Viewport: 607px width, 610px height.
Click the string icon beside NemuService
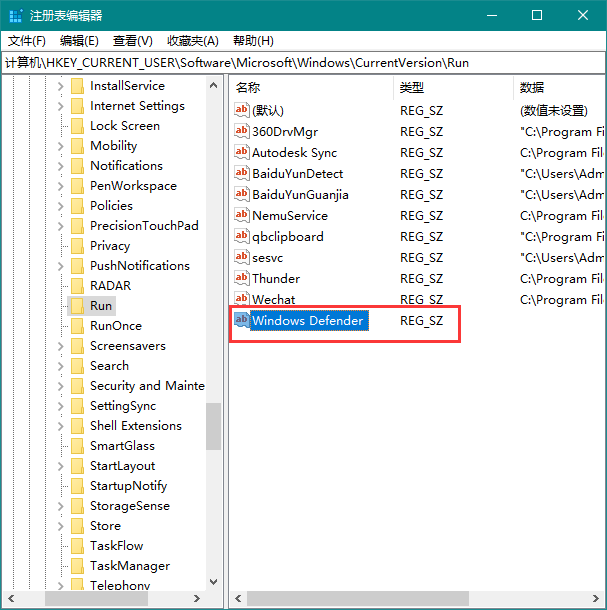(241, 215)
